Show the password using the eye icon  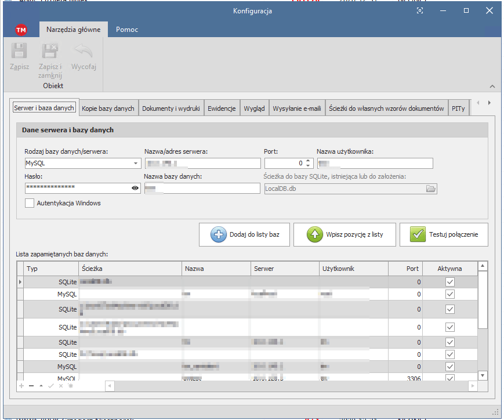coord(135,188)
